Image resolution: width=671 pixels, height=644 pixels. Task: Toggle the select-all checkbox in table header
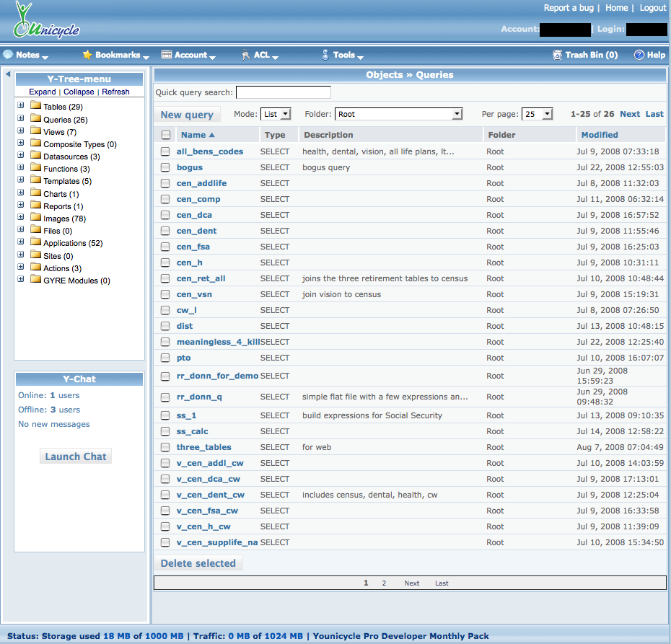click(x=166, y=135)
